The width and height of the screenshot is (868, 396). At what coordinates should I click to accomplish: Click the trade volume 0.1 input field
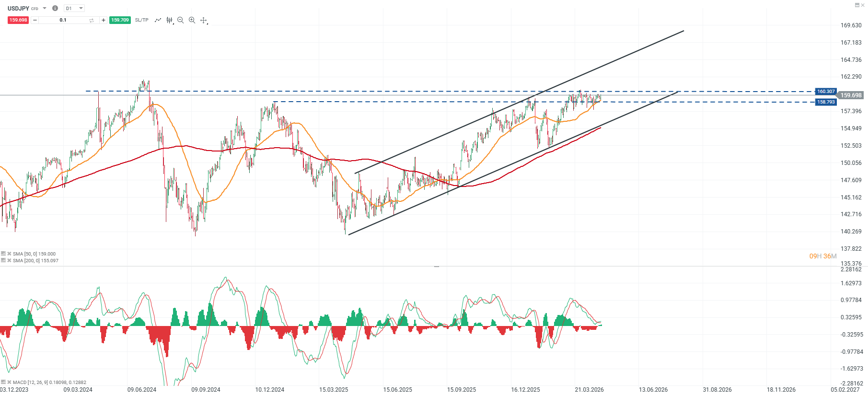click(63, 20)
